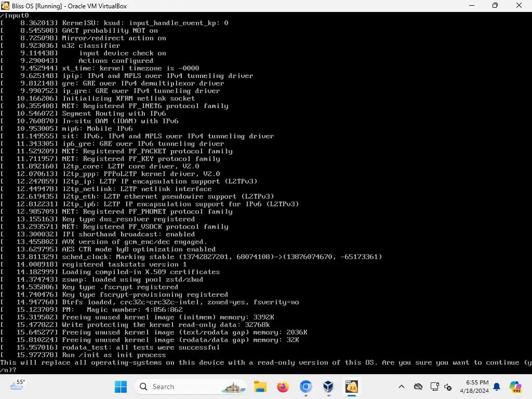Click the taskbar Search box

(191, 387)
